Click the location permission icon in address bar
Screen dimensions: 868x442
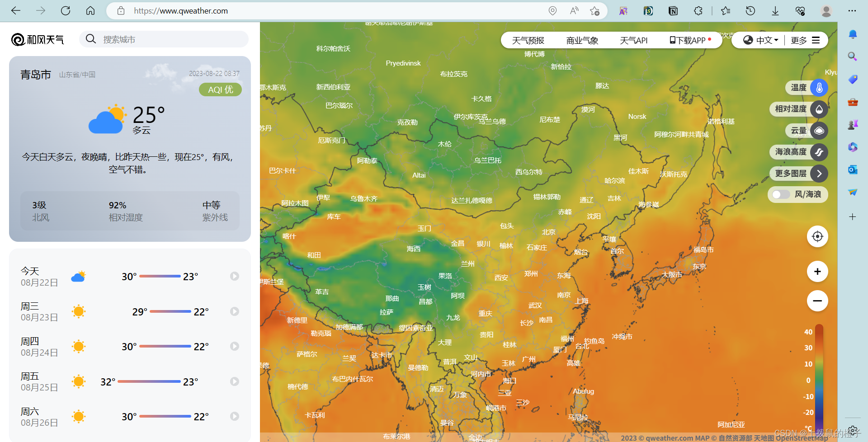pos(552,11)
